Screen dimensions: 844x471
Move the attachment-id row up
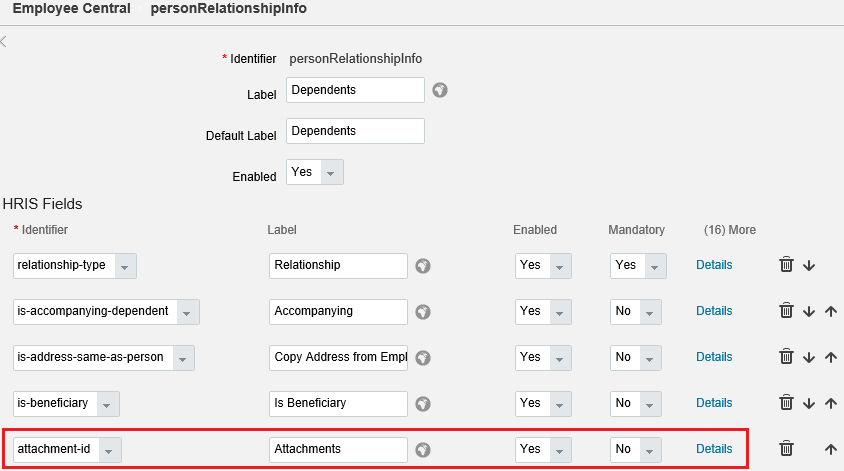[831, 449]
